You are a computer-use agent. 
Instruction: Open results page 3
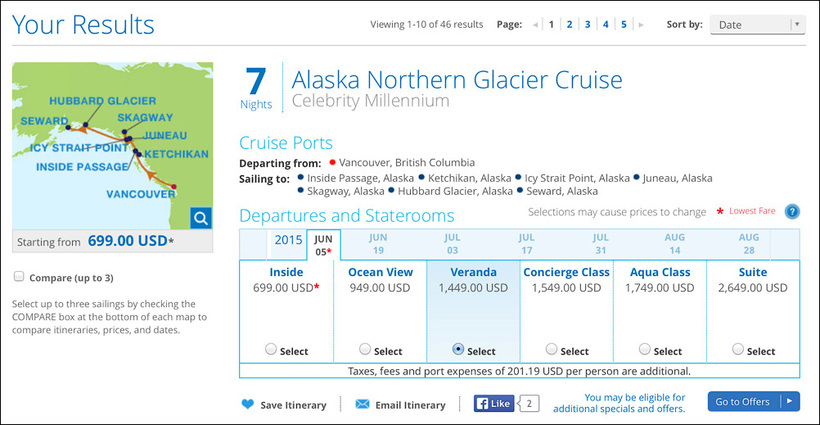[x=587, y=24]
